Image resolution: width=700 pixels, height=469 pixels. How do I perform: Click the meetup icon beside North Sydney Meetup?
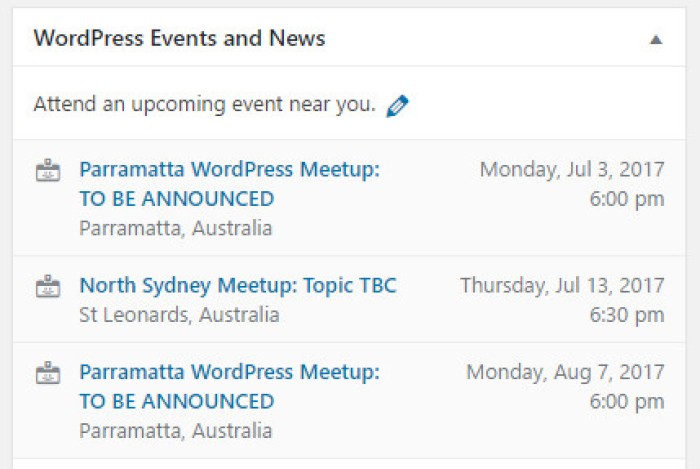pos(48,287)
